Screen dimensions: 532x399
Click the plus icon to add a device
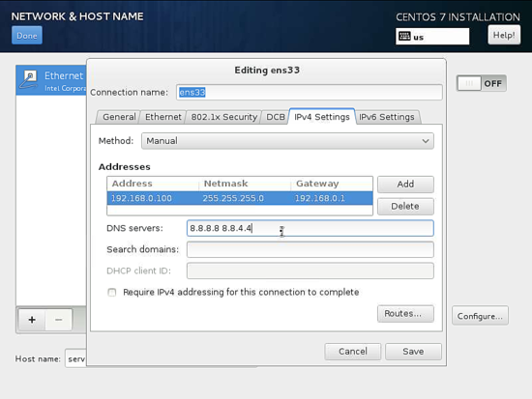tap(32, 320)
